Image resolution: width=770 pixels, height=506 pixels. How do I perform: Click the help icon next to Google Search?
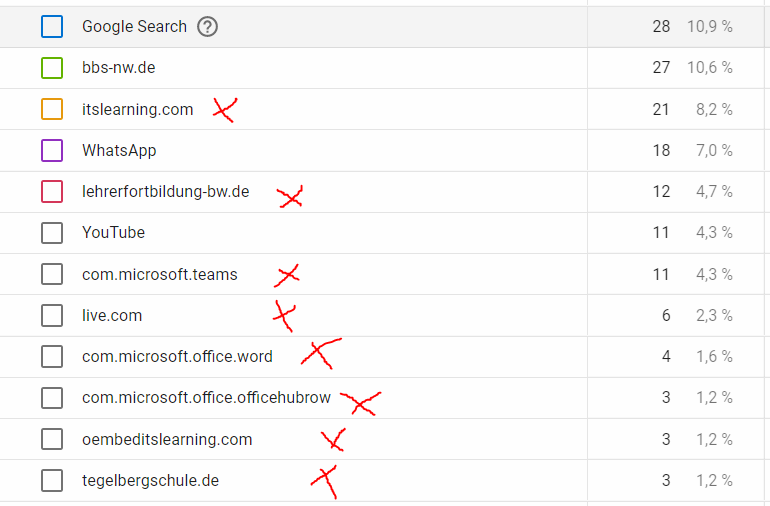tap(207, 27)
